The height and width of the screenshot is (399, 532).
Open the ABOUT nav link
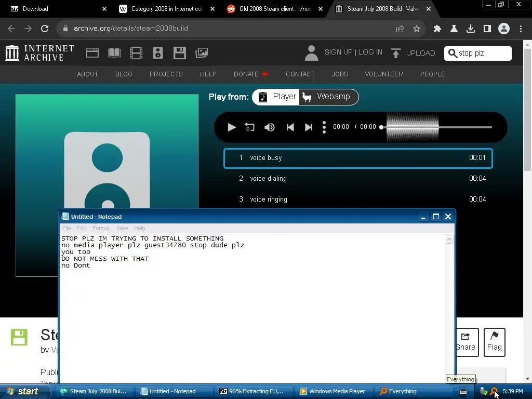click(87, 74)
